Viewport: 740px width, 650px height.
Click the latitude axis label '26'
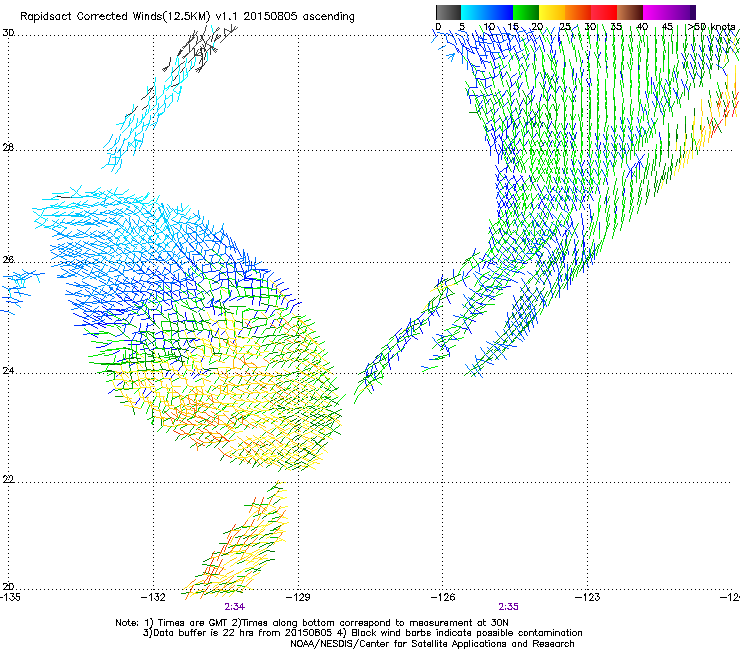[x=8, y=260]
